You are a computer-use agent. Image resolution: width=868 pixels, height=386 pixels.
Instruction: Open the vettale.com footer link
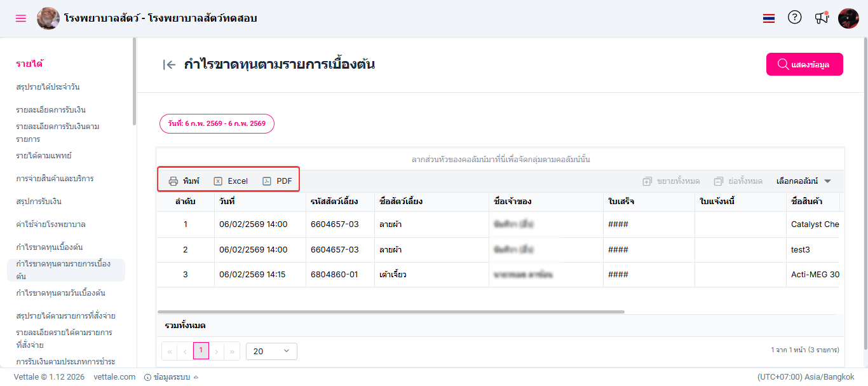tap(114, 377)
